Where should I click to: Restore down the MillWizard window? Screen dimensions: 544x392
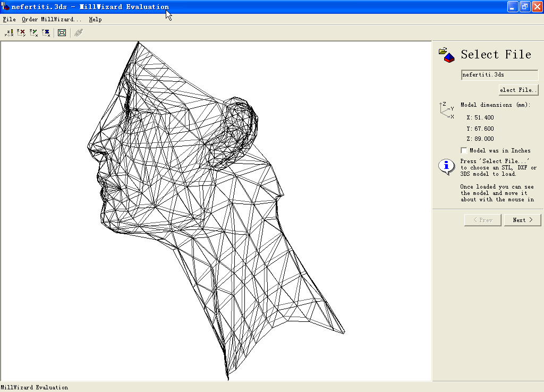524,6
